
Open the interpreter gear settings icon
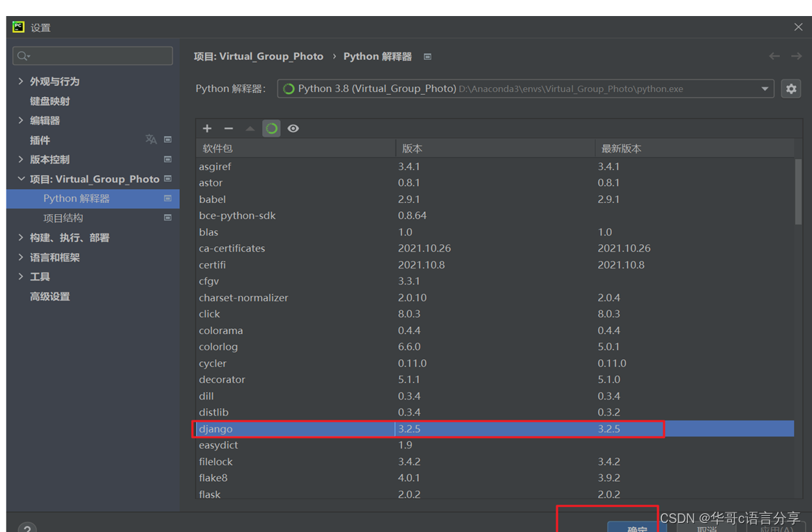coord(791,89)
